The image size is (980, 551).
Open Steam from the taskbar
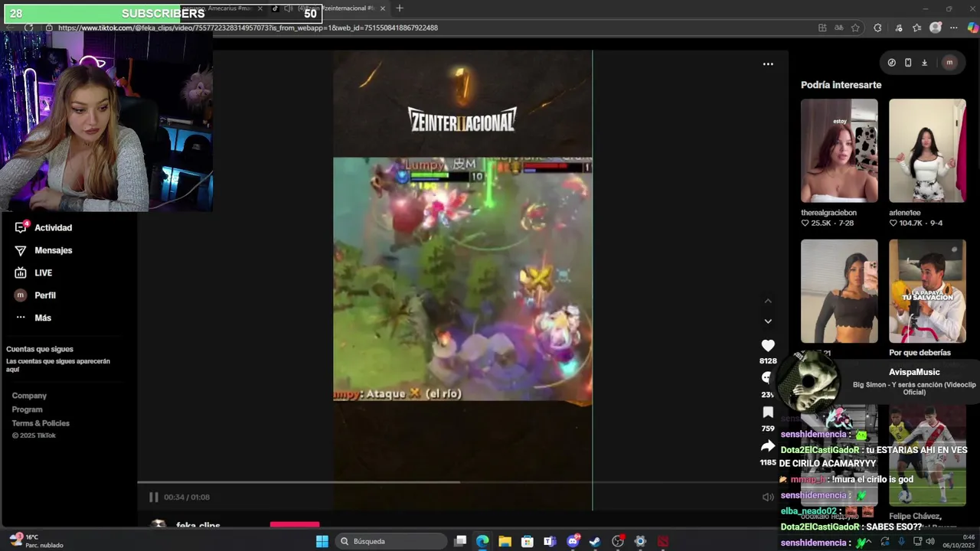(x=595, y=541)
